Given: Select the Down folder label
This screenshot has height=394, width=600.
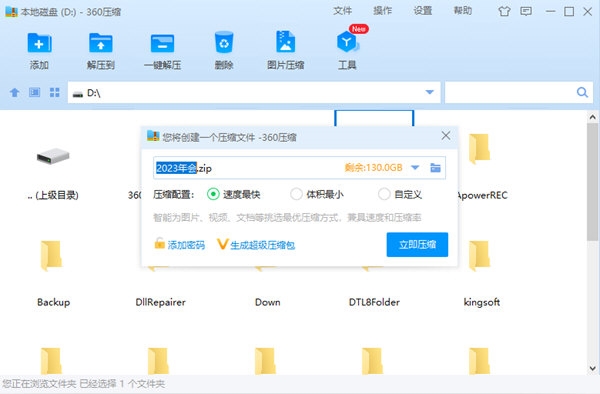Looking at the screenshot, I should point(267,302).
